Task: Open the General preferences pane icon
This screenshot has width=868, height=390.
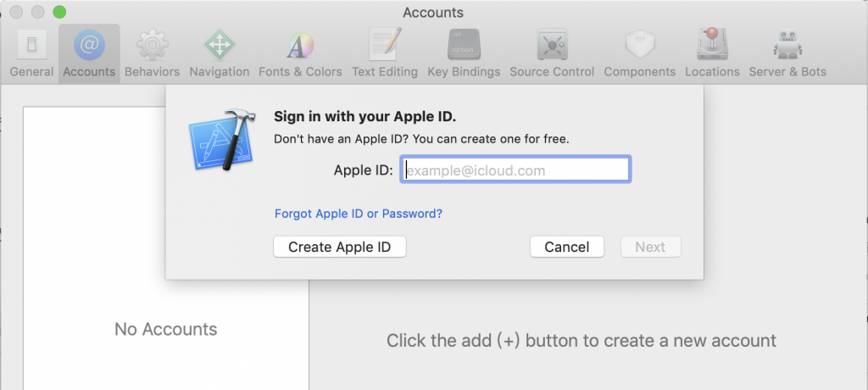Action: (x=31, y=45)
